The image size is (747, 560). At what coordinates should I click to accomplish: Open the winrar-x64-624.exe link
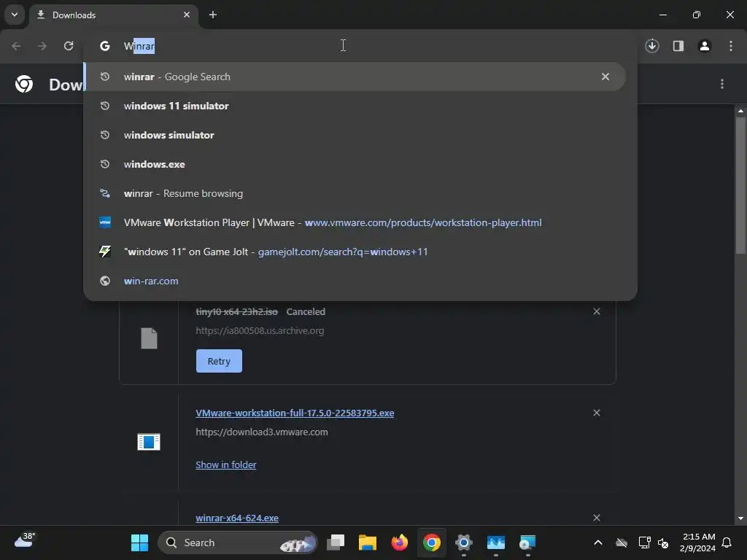point(237,518)
